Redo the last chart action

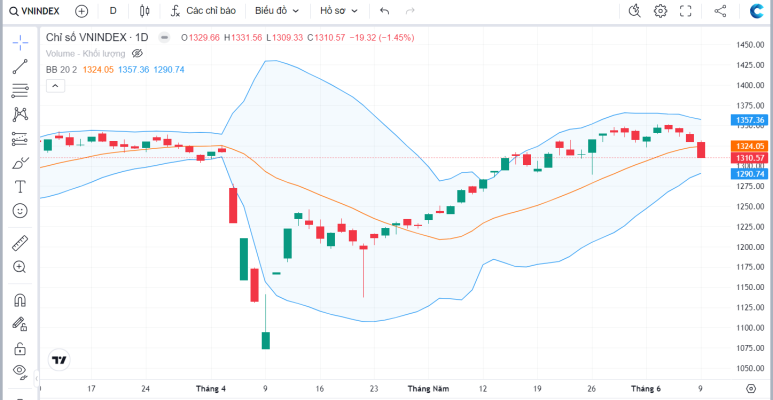point(410,11)
